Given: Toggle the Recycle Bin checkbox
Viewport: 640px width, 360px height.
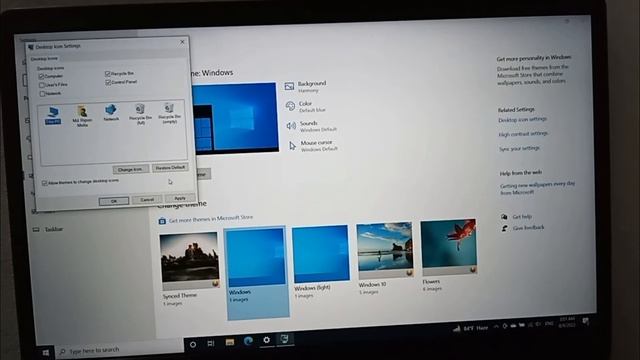Looking at the screenshot, I should [107, 73].
